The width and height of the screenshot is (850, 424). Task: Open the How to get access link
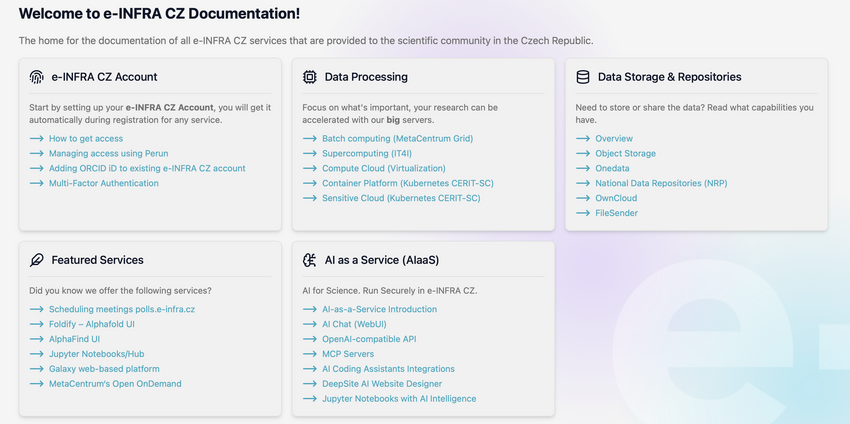(x=86, y=139)
